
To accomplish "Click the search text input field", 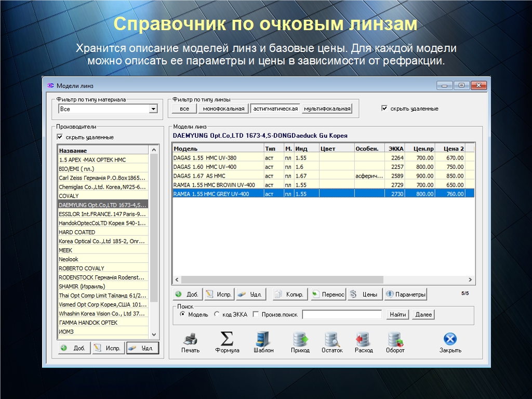I will tap(342, 314).
